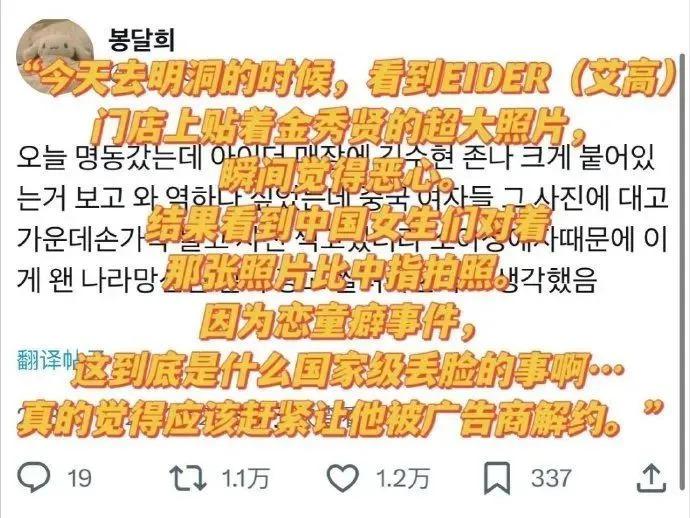The height and width of the screenshot is (518, 690).
Task: Like the post via heart icon
Action: click(344, 478)
